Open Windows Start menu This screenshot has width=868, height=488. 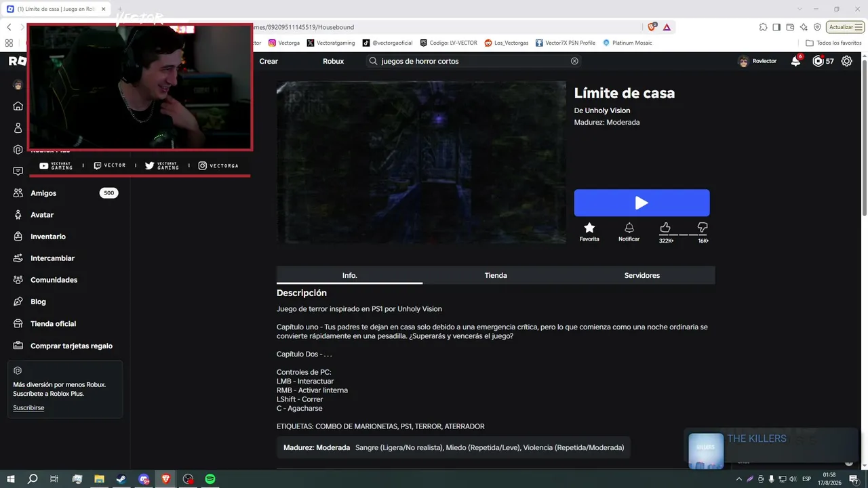[x=11, y=479]
